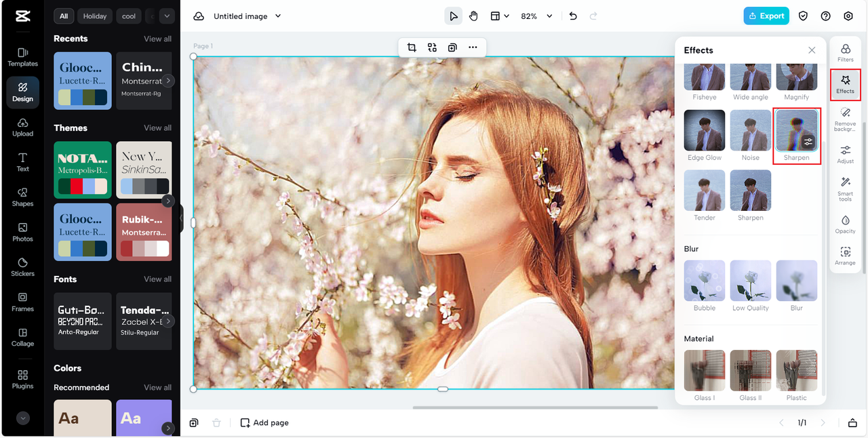Click Add page button

coord(264,423)
